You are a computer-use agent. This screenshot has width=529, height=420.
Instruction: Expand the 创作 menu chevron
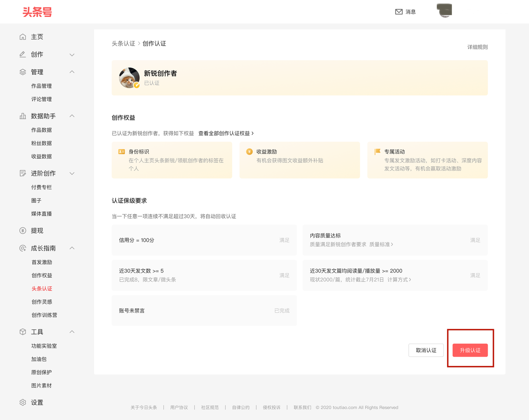point(72,55)
